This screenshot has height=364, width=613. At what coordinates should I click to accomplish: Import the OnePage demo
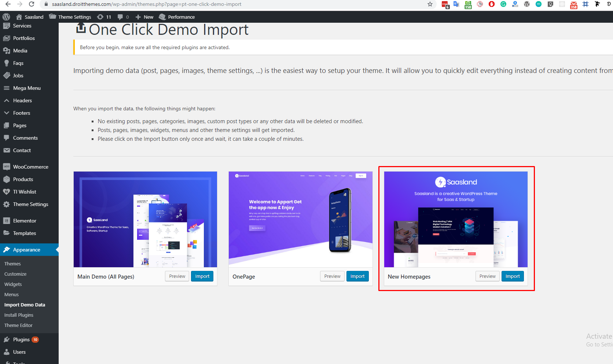point(357,276)
